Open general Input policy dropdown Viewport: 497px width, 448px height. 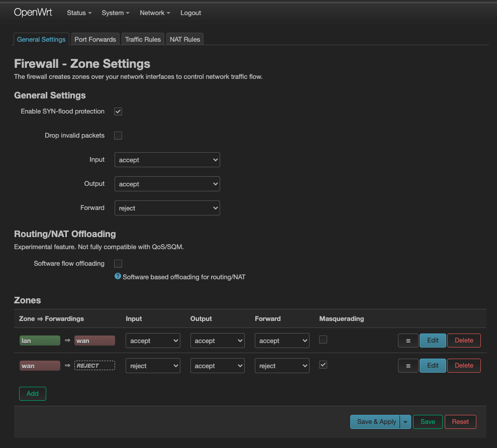pos(167,160)
